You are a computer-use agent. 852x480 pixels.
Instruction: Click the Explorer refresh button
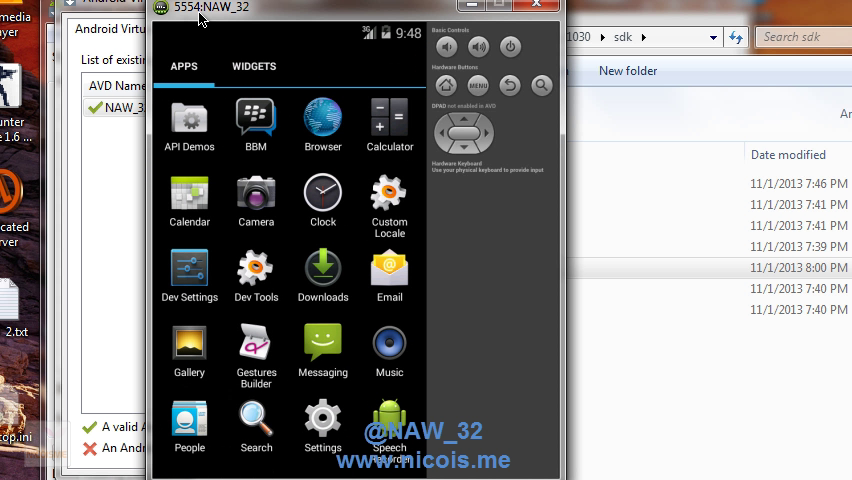tap(736, 38)
